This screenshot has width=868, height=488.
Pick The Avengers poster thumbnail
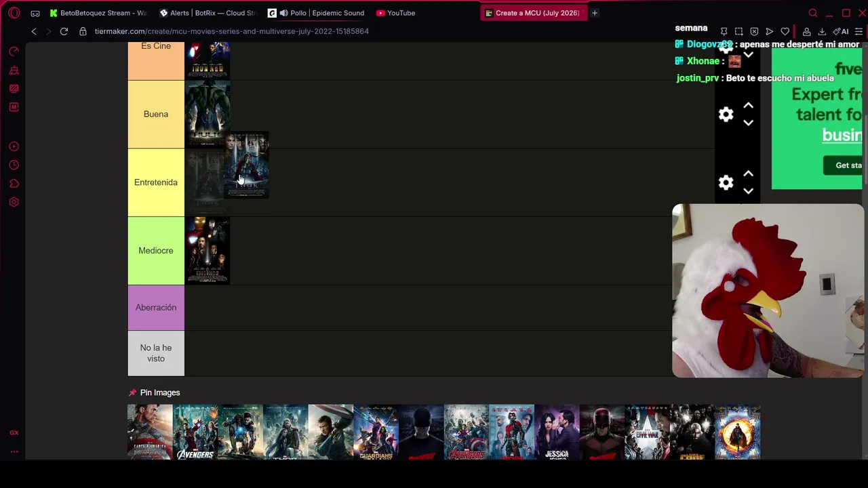click(x=195, y=432)
